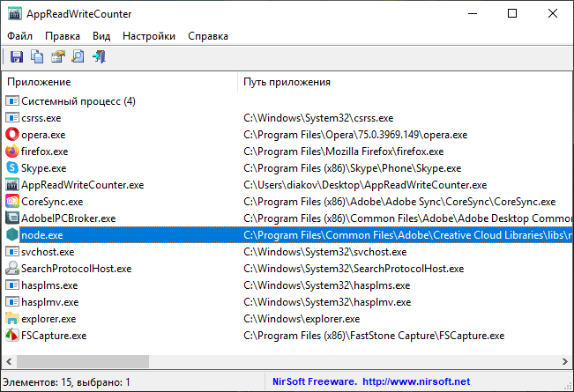The width and height of the screenshot is (574, 392).
Task: Click path C:\Windows\System32\hasplmv.exe
Action: pyautogui.click(x=327, y=302)
